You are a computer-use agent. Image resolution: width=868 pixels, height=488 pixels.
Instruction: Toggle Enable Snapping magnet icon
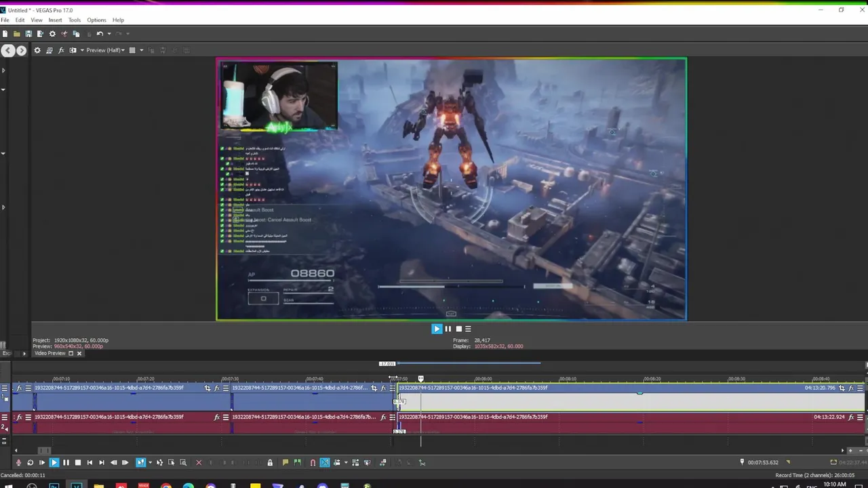tap(313, 462)
